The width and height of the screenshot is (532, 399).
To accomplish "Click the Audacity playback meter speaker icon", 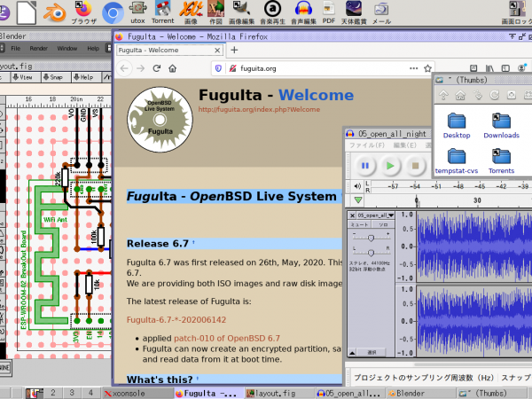I will pyautogui.click(x=357, y=186).
